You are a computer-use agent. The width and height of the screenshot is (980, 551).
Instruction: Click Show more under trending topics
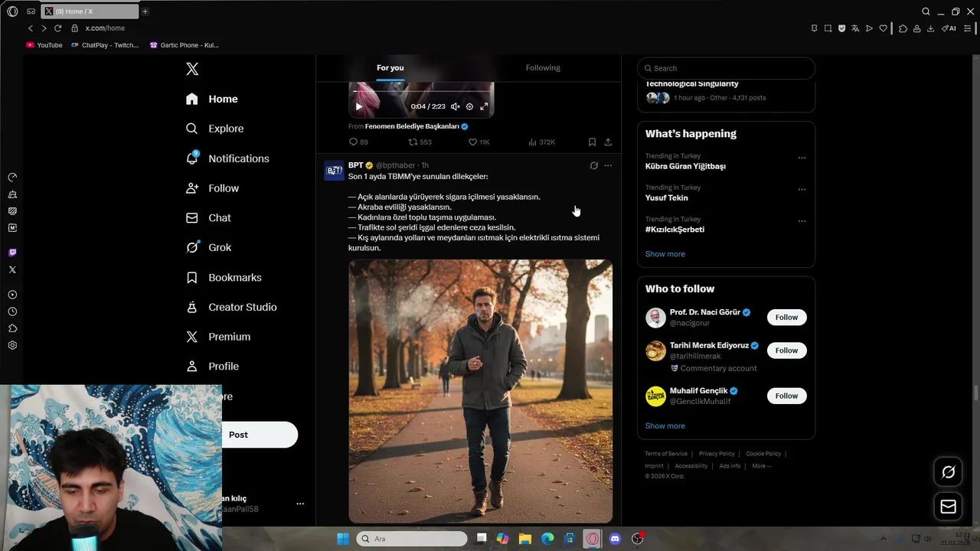pyautogui.click(x=665, y=254)
